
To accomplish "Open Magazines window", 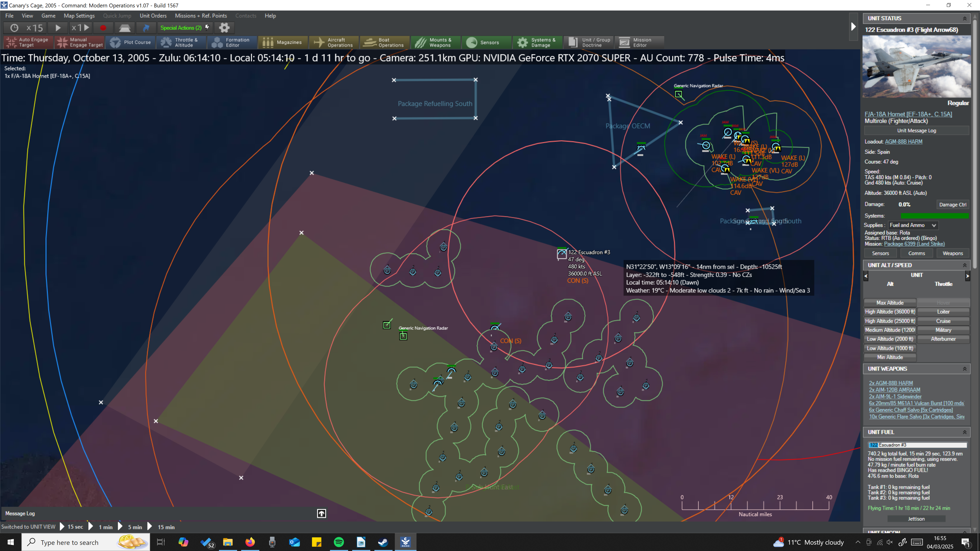I will [284, 42].
